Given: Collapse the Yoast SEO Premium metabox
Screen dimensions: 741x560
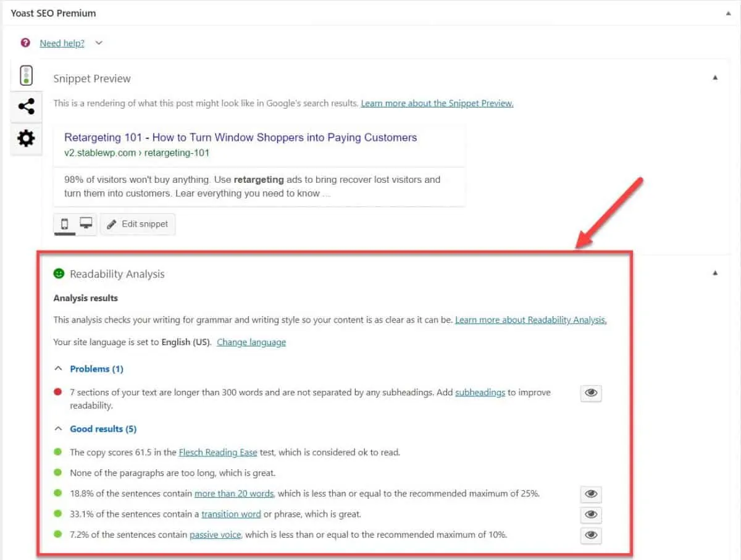Looking at the screenshot, I should [x=727, y=12].
